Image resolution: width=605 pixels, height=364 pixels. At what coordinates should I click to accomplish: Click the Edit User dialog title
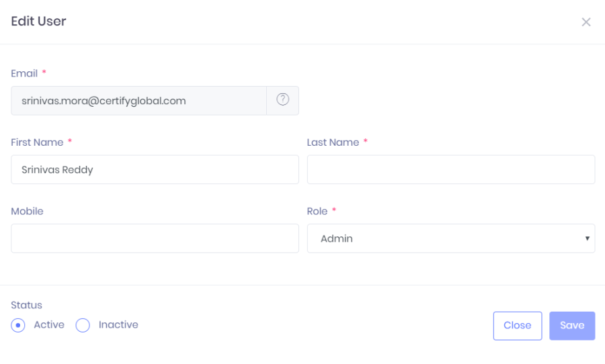(x=38, y=21)
